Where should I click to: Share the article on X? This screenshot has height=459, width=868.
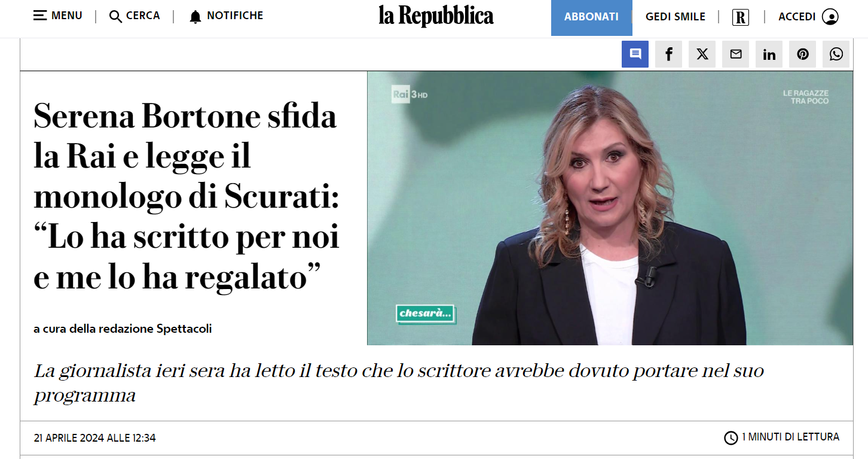pyautogui.click(x=702, y=54)
